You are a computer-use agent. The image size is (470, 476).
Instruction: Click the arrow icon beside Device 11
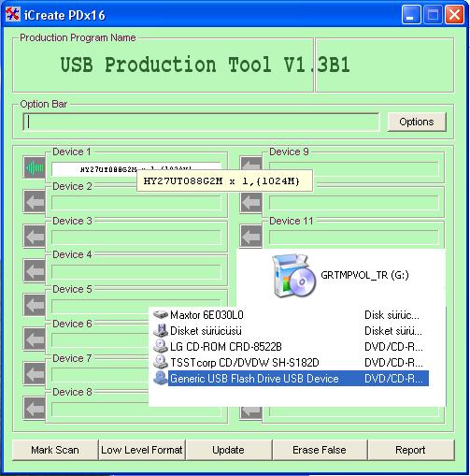pyautogui.click(x=251, y=236)
